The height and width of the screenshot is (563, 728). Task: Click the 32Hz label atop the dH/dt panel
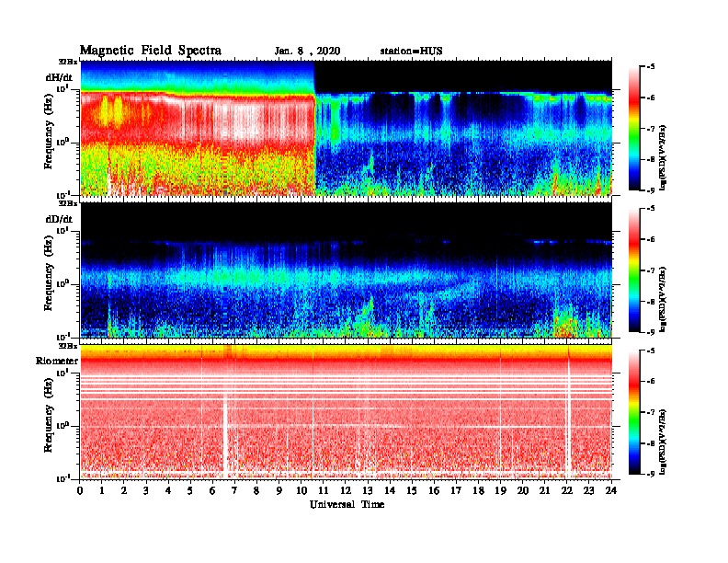coord(68,62)
